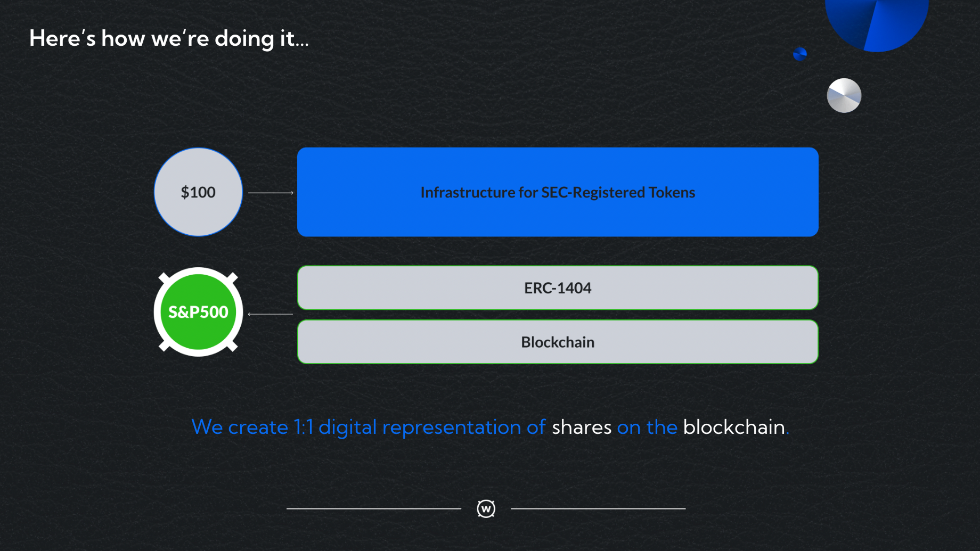Click the small blue dot decoration
The height and width of the screenshot is (551, 980).
(799, 54)
